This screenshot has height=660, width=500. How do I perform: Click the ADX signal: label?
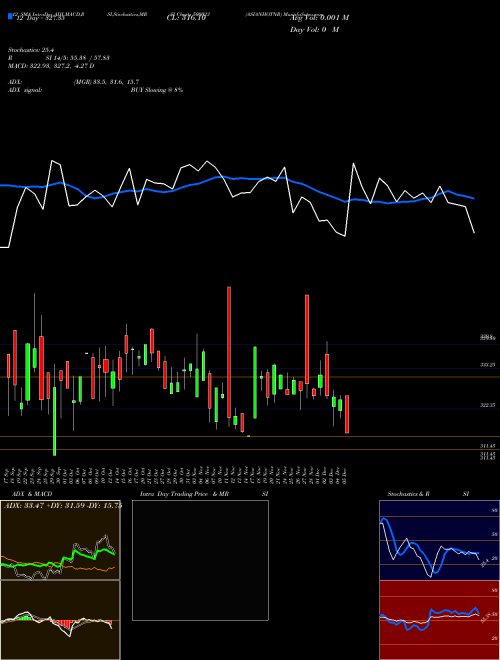click(x=25, y=90)
